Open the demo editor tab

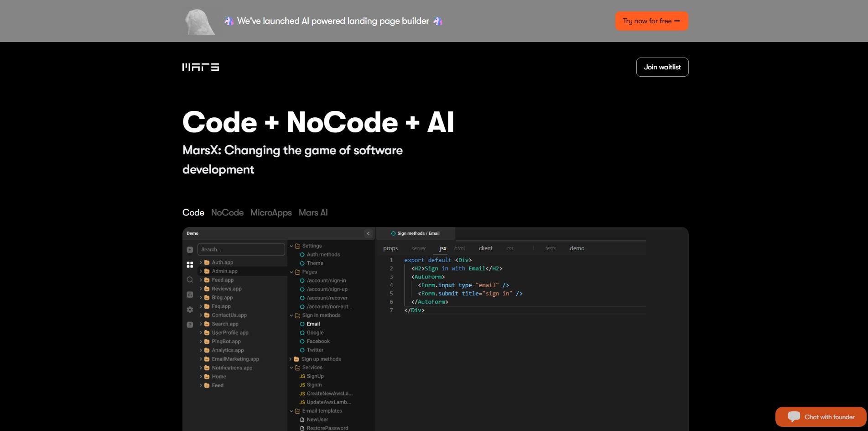coord(577,248)
